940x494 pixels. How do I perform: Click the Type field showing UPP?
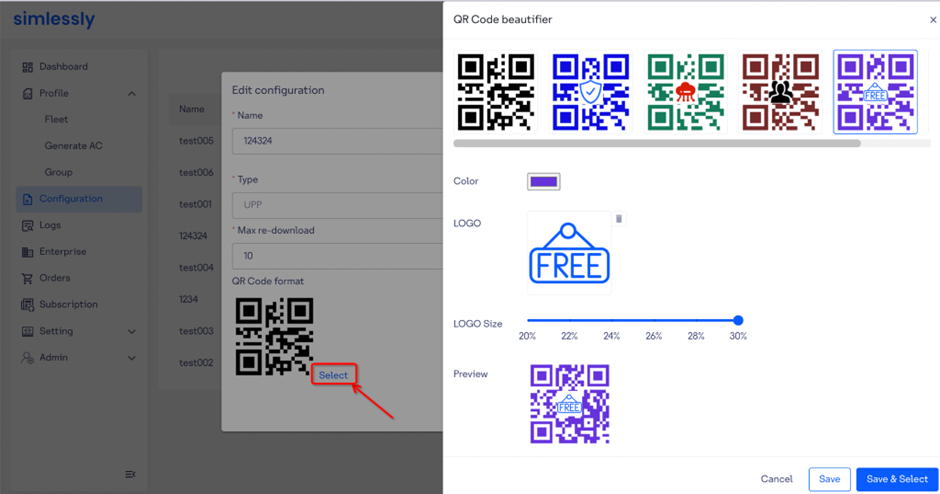pyautogui.click(x=338, y=205)
